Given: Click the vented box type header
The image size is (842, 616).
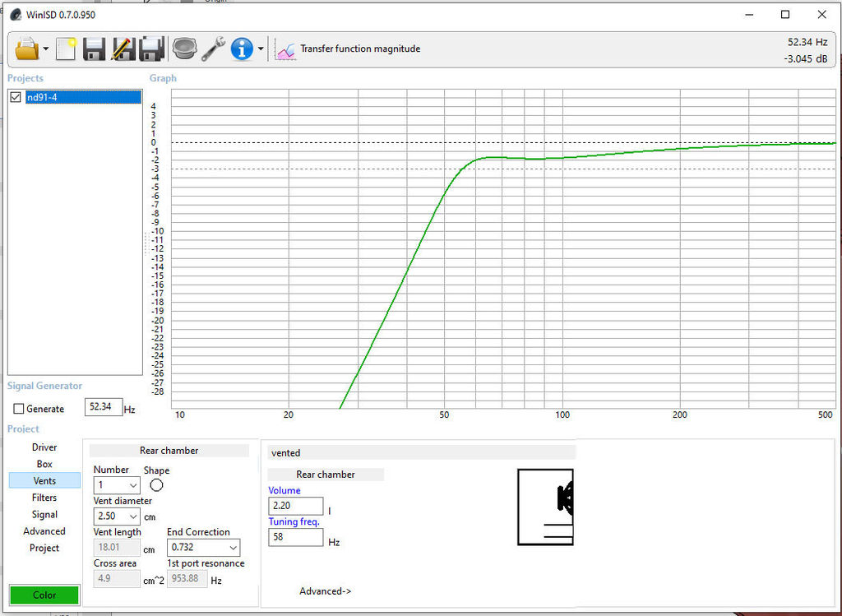Looking at the screenshot, I should (x=421, y=452).
